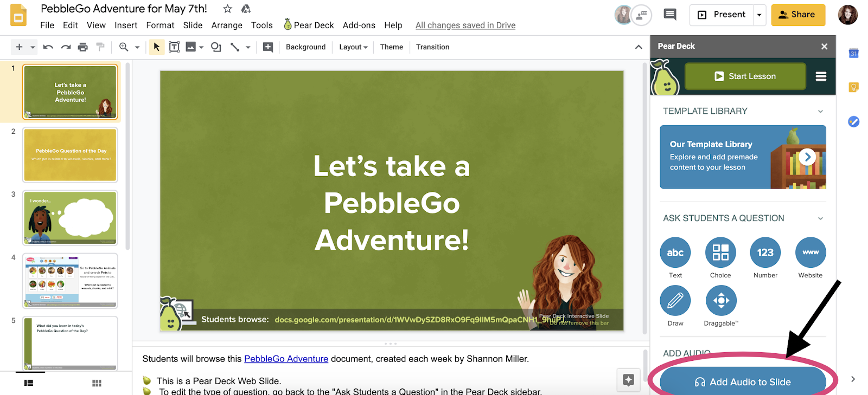Click the Paint format icon
Screen dimensions: 868x395
(x=100, y=47)
